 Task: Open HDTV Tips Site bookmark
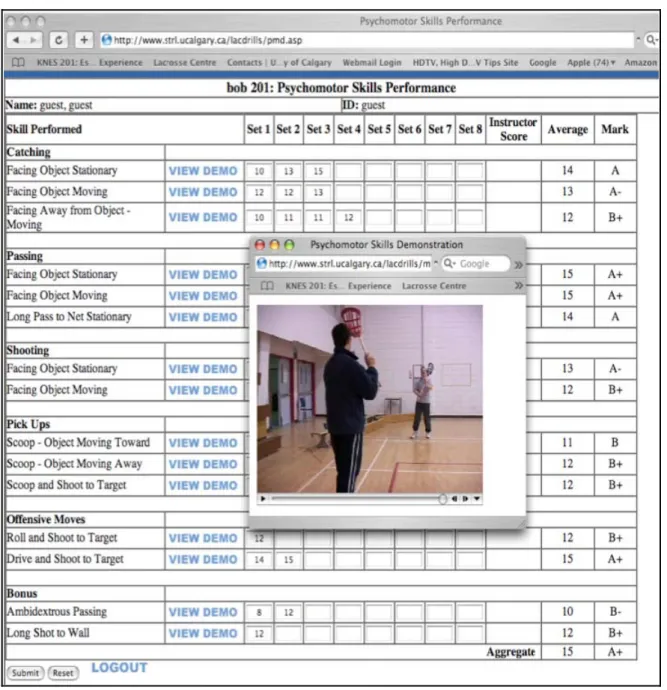point(465,62)
